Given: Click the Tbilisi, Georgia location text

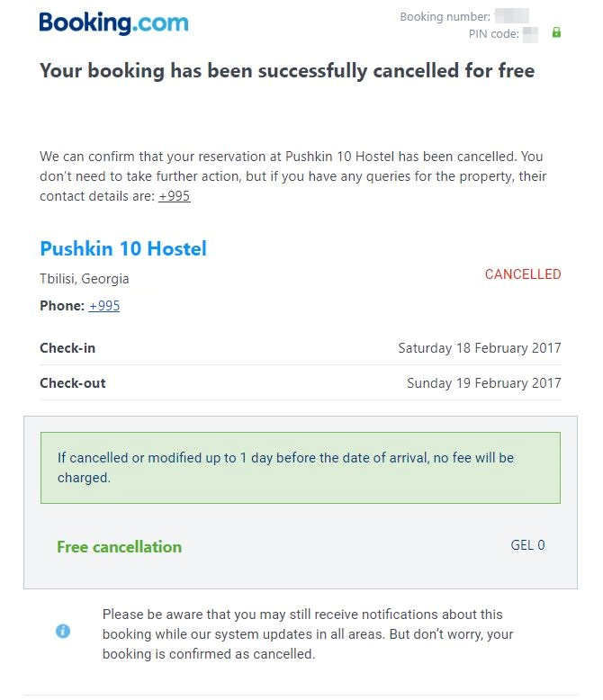Looking at the screenshot, I should click(x=85, y=278).
